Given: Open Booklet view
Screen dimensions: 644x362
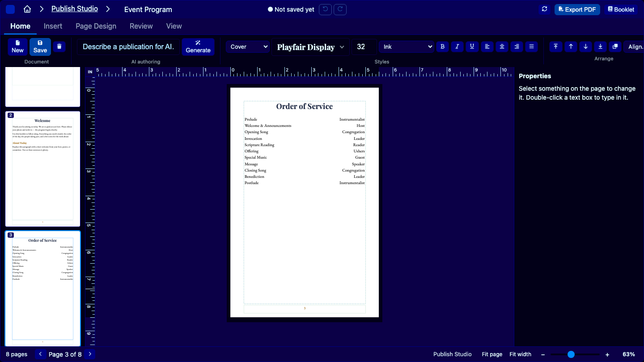Looking at the screenshot, I should pos(621,9).
